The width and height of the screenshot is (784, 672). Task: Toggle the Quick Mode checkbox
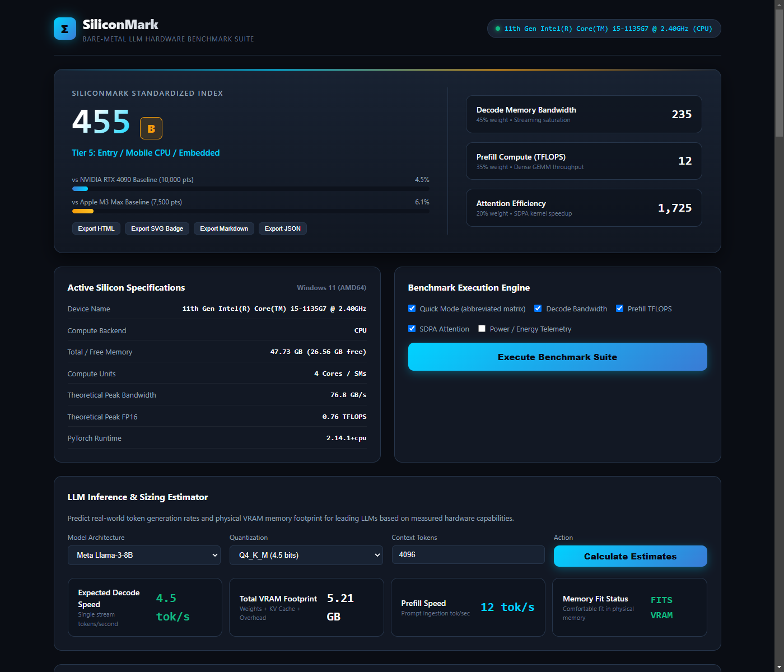pos(412,309)
